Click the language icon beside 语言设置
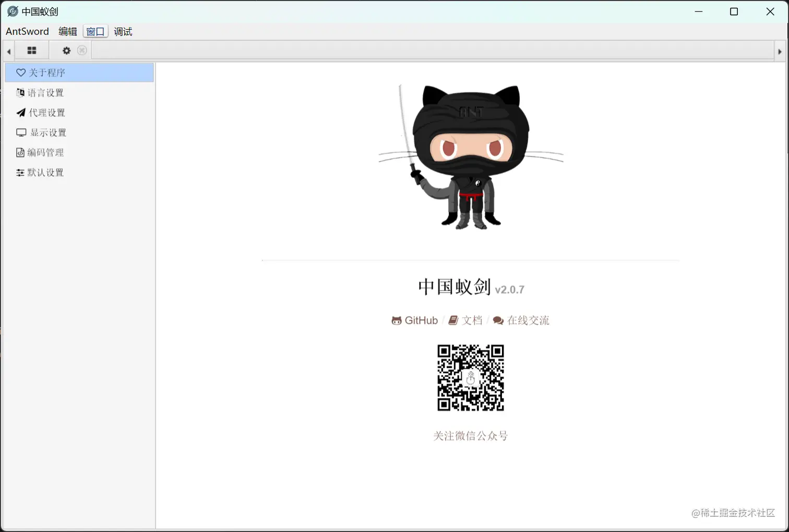Viewport: 789px width, 532px height. pyautogui.click(x=20, y=93)
